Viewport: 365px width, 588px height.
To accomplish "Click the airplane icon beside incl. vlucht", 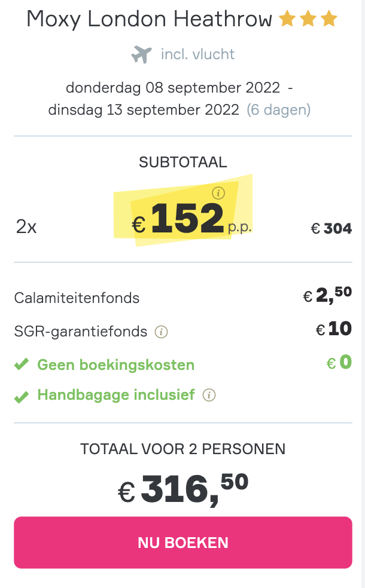I will (141, 54).
